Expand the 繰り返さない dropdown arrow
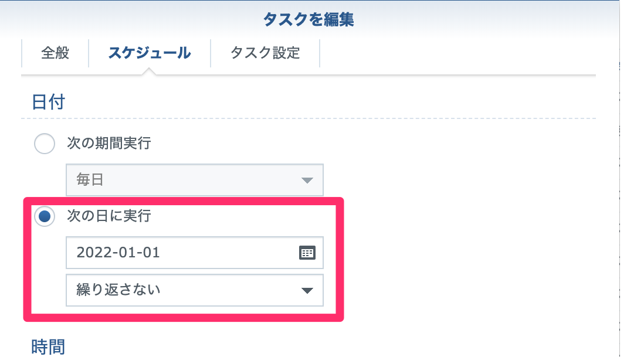This screenshot has height=357, width=644. pyautogui.click(x=307, y=291)
